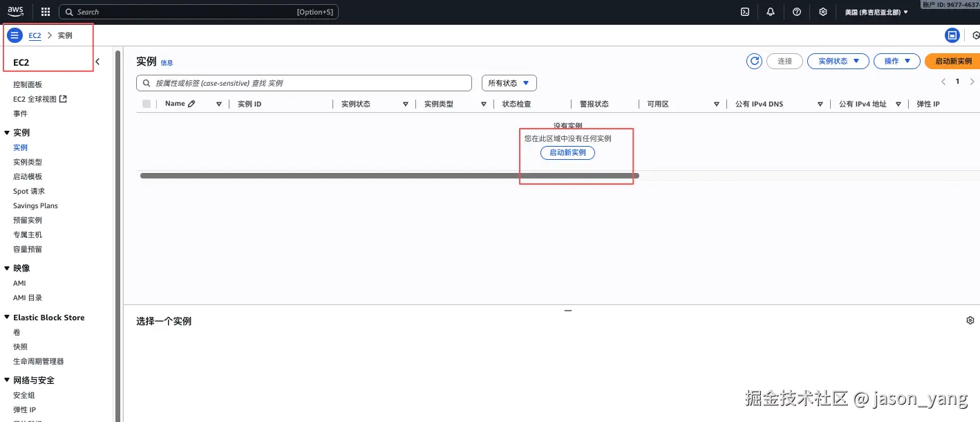The image size is (980, 422).
Task: Collapse the 映像 navigation section
Action: [8, 268]
